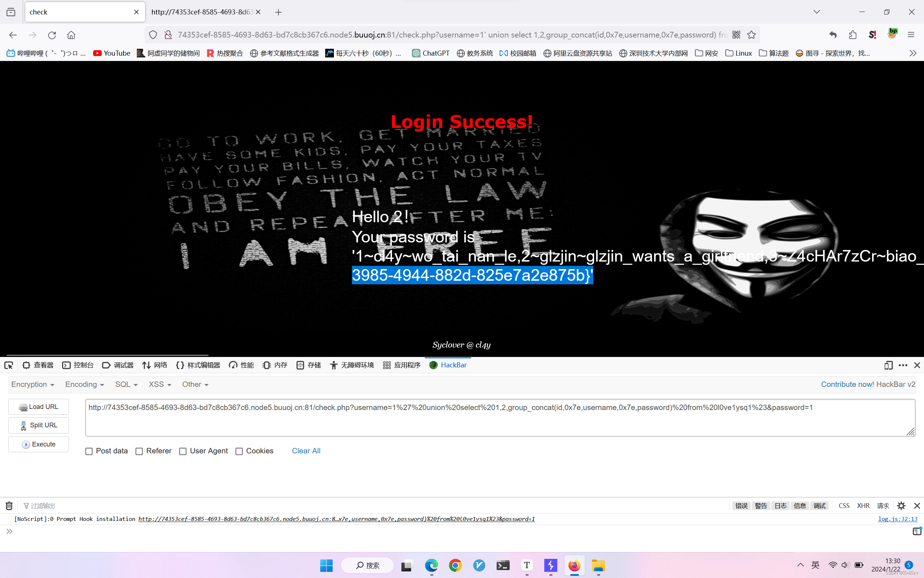Click the Execute button
The image size is (924, 578).
pyautogui.click(x=39, y=444)
